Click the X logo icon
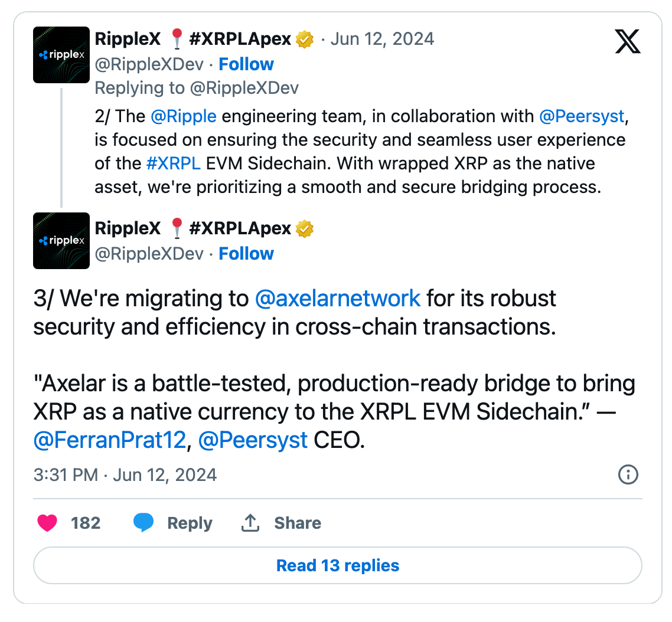Image resolution: width=672 pixels, height=622 pixels. pos(627,41)
